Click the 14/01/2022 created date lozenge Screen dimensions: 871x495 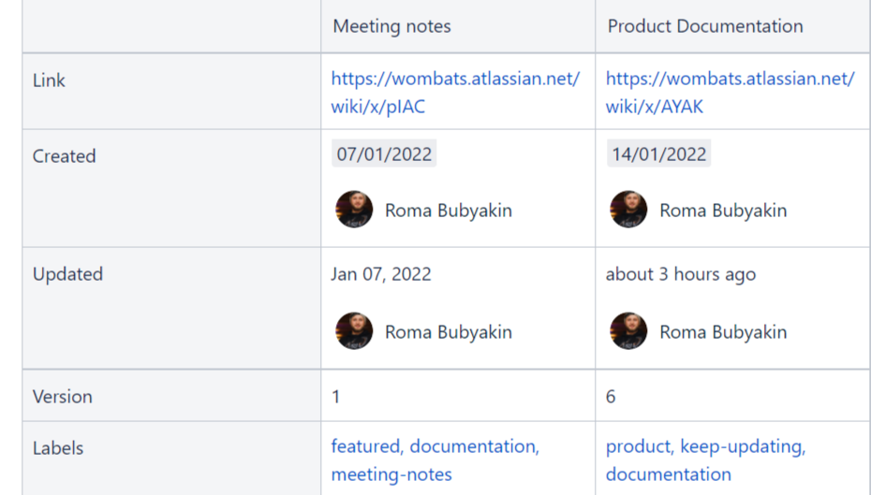[x=658, y=154]
